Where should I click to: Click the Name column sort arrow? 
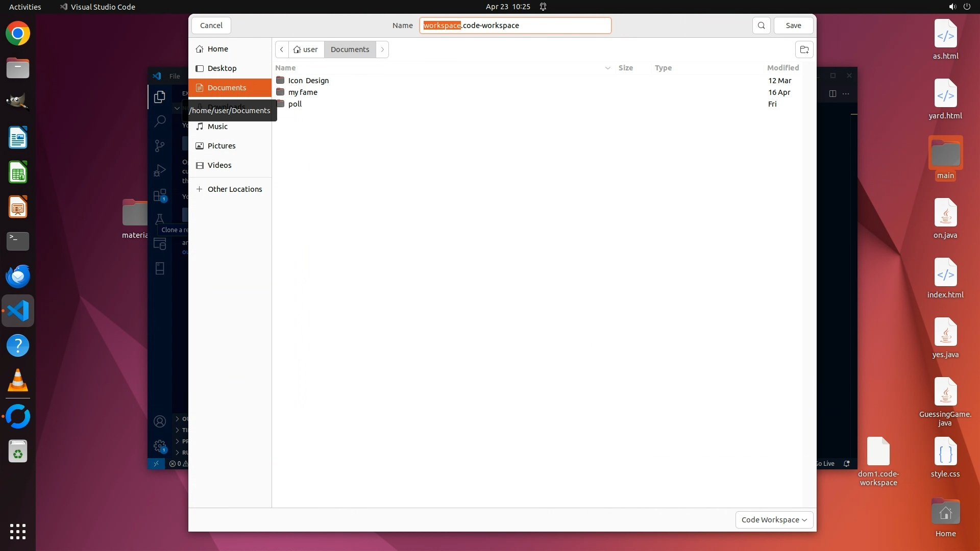(607, 68)
